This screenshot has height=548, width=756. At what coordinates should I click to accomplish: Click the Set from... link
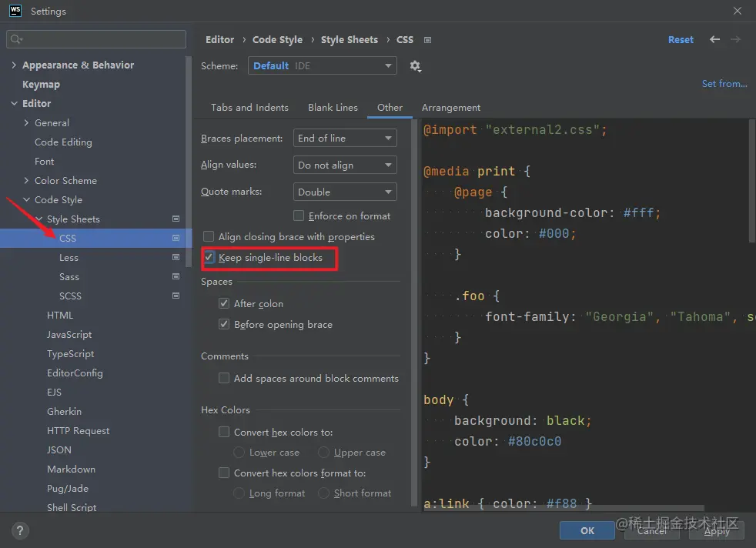[724, 84]
